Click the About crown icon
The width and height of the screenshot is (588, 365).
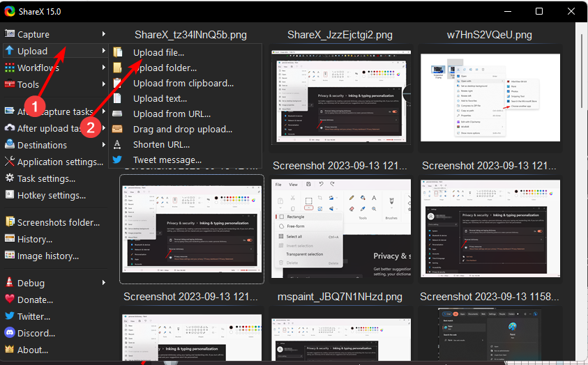tap(9, 349)
